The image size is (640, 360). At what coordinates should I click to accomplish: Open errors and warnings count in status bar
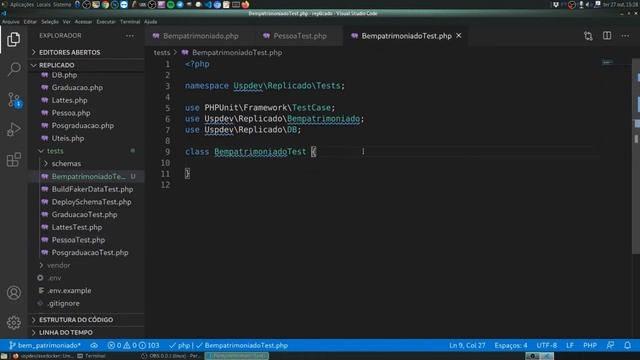tap(133, 345)
